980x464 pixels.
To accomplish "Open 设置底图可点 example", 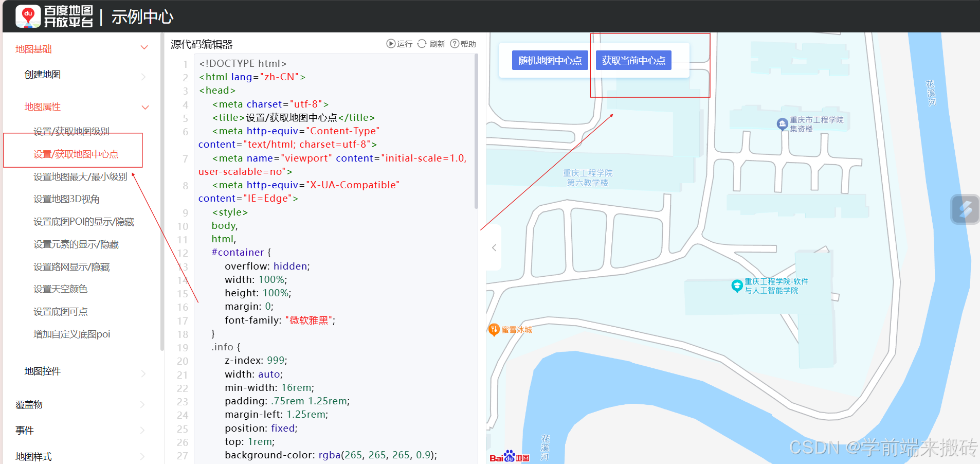I will [x=60, y=312].
